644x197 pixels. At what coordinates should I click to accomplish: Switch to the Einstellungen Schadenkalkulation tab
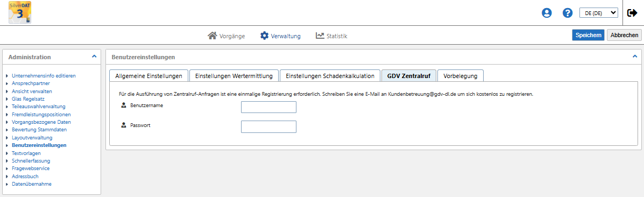pos(330,76)
